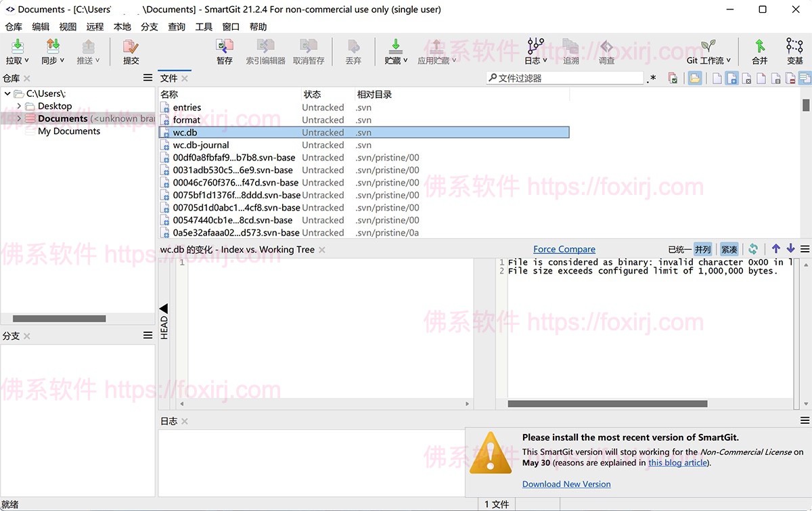Image resolution: width=812 pixels, height=511 pixels.
Task: Open the 拉取 (Pull) dropdown arrow
Action: (x=26, y=60)
